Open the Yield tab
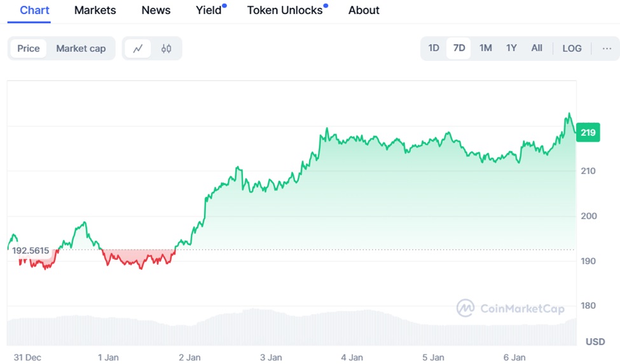Screen dimensions: 620x364 click(x=209, y=10)
